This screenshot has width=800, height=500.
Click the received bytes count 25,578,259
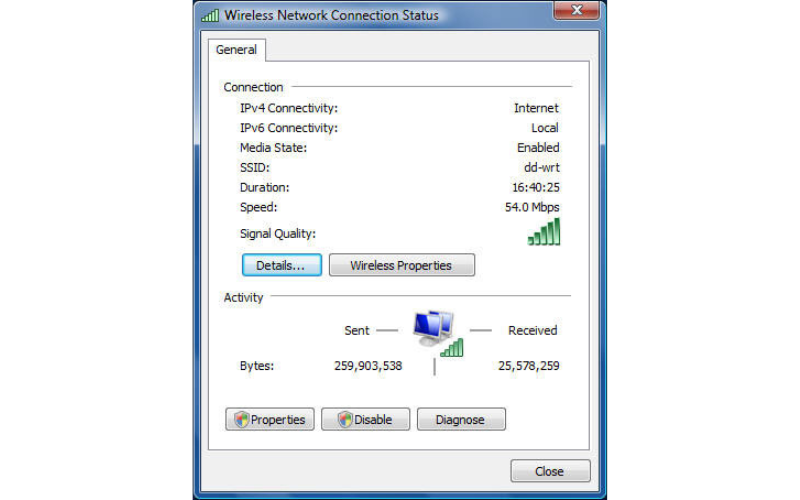pos(529,366)
